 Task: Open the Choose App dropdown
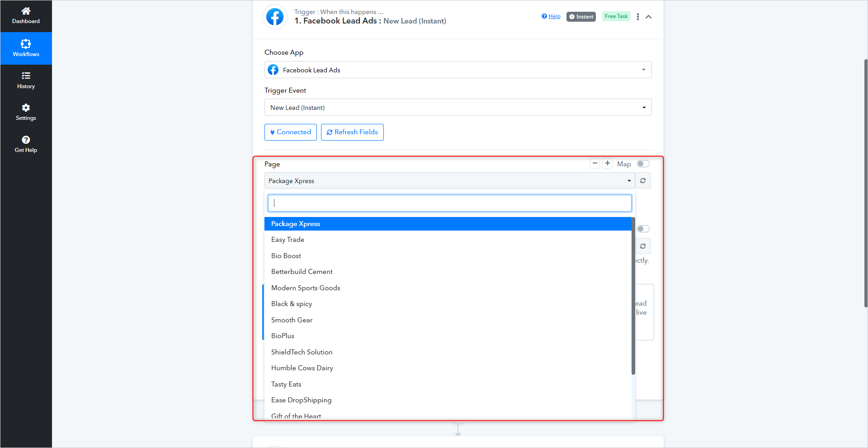pyautogui.click(x=458, y=70)
